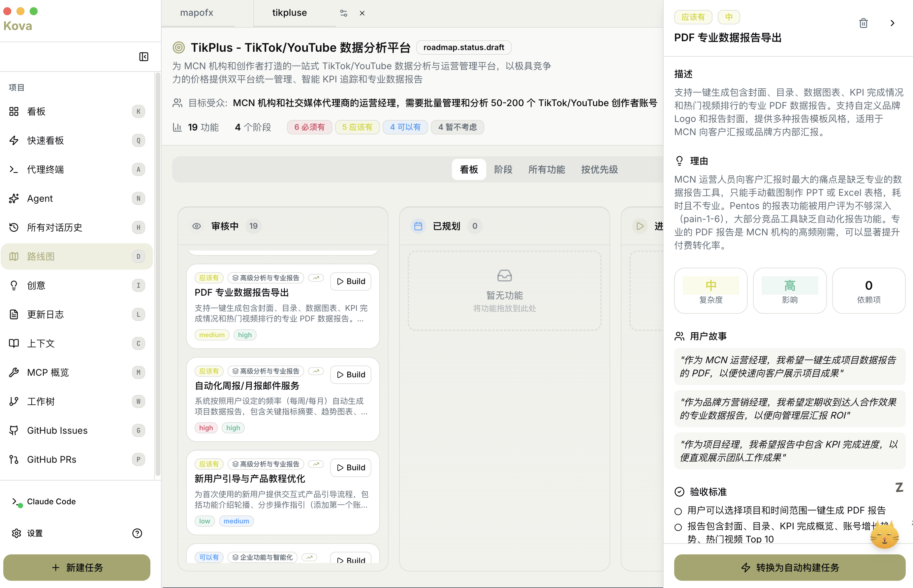The height and width of the screenshot is (588, 913).
Task: Click Build on 新用户引导与产品教程优化 card
Action: tap(351, 468)
